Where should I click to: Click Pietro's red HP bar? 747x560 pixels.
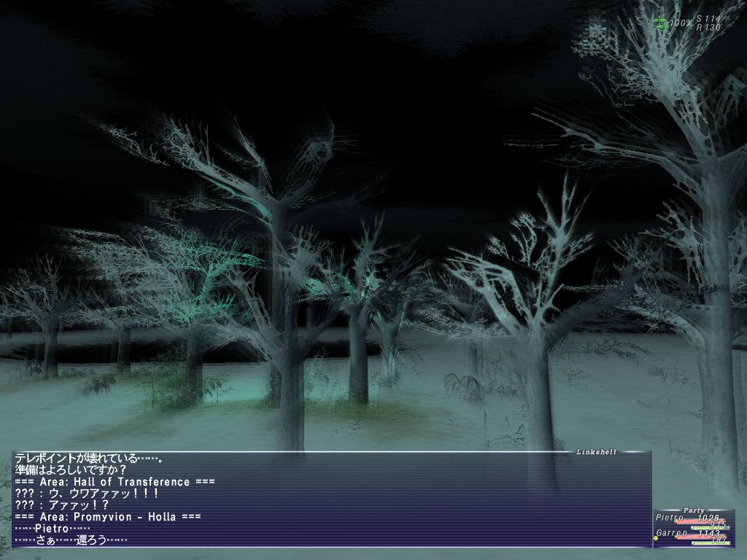pos(700,522)
